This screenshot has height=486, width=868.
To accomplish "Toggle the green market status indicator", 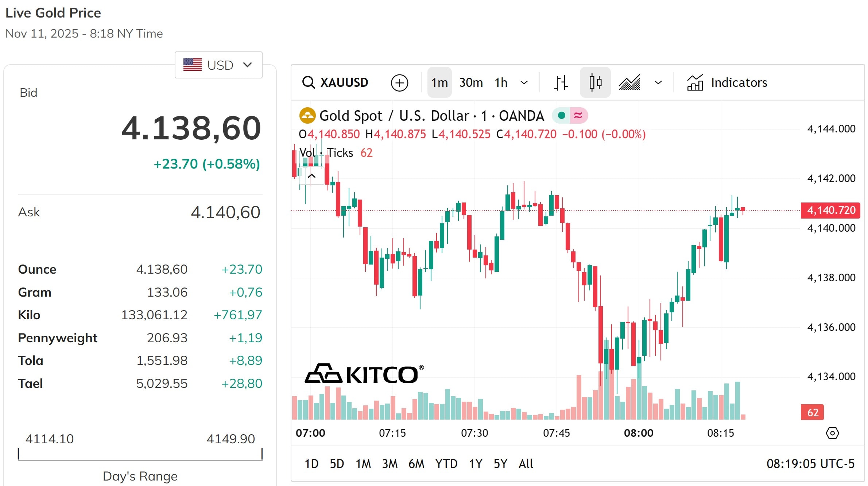I will 561,115.
